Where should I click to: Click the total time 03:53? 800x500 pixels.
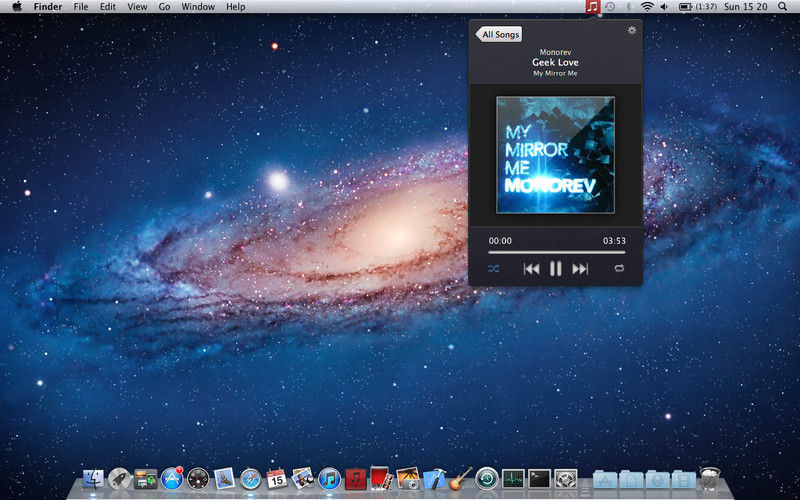point(614,241)
